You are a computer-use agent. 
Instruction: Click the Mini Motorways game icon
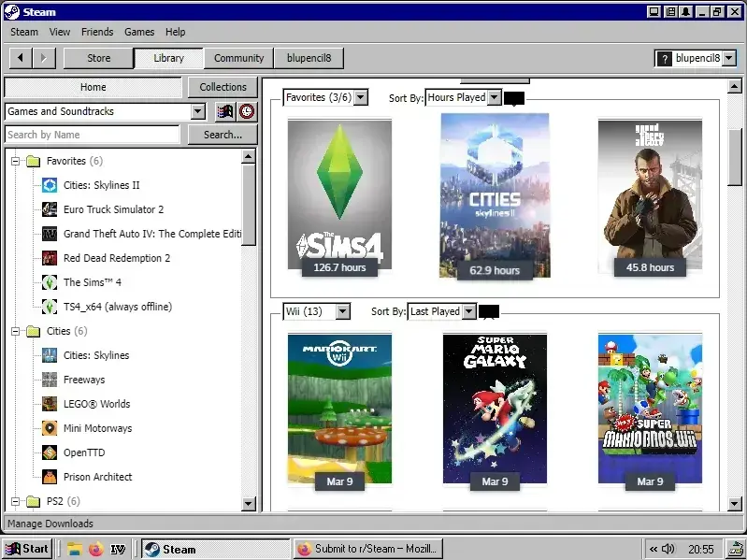pos(50,428)
